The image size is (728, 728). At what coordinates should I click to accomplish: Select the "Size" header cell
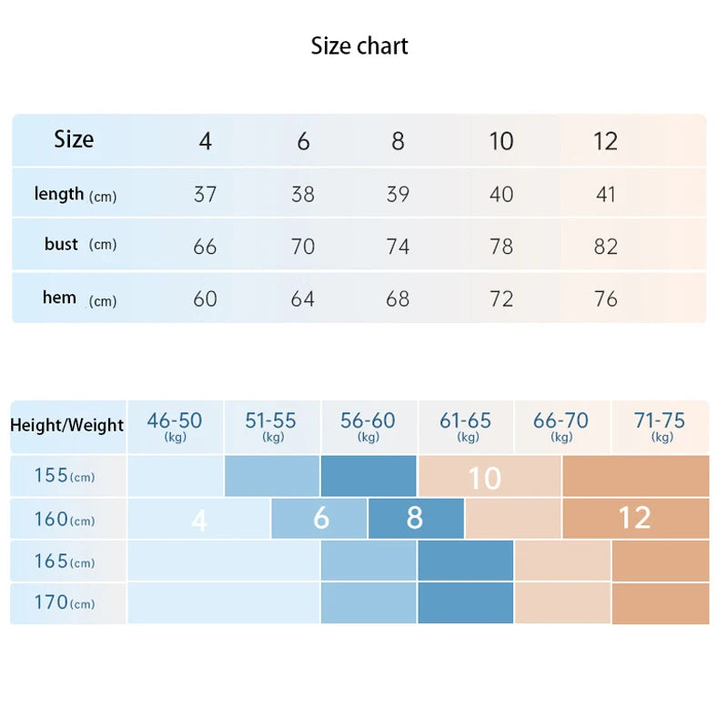(74, 139)
